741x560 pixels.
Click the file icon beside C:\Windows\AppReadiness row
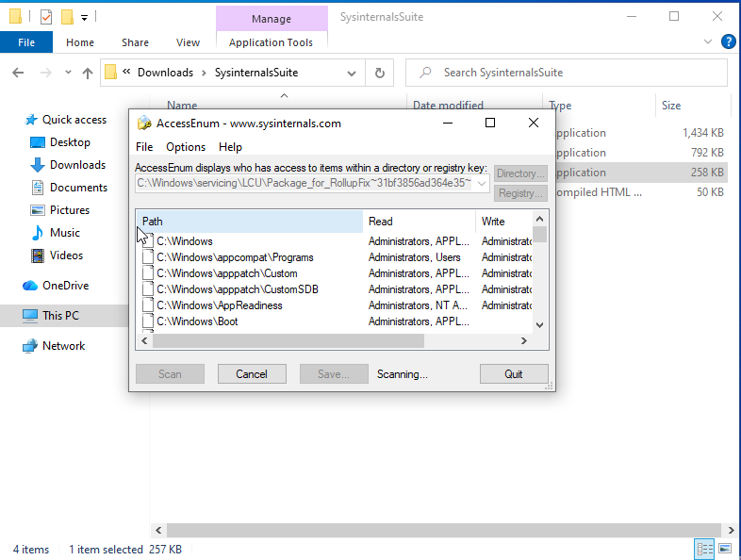tap(147, 305)
